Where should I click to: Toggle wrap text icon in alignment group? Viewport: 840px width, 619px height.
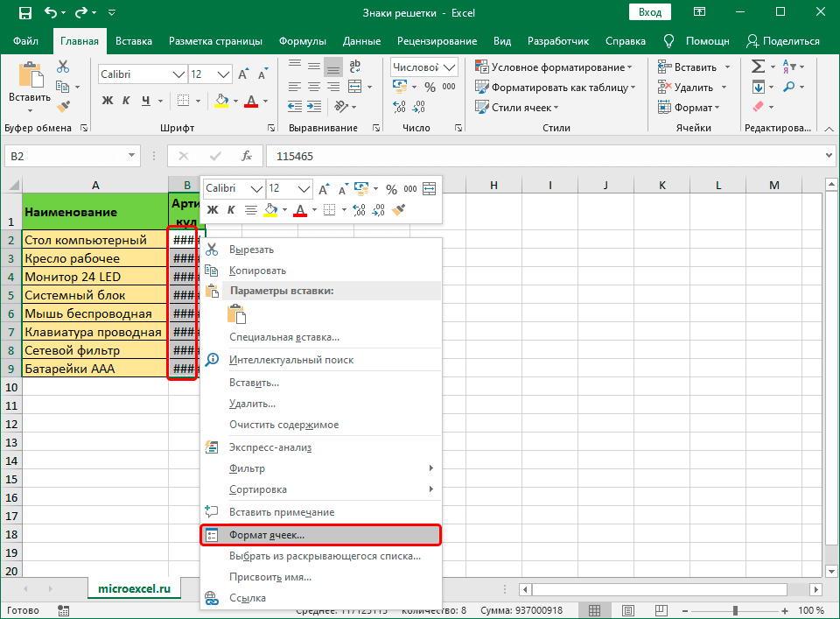tap(354, 67)
